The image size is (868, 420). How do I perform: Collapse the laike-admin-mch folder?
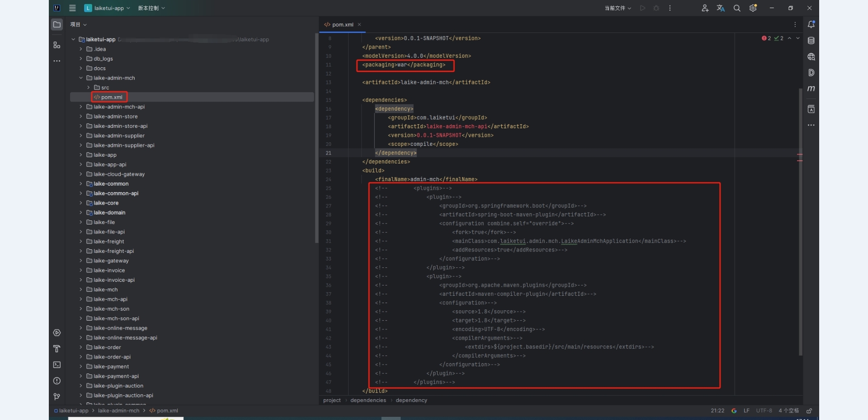81,78
